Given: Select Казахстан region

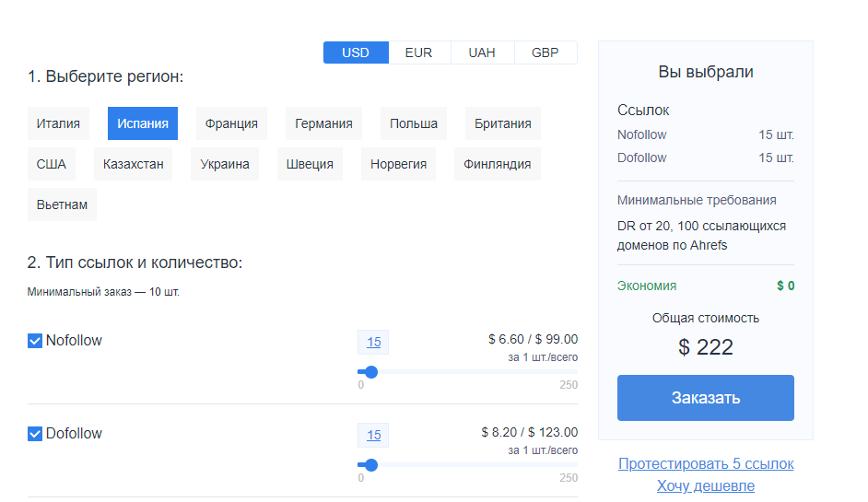Looking at the screenshot, I should coord(134,164).
